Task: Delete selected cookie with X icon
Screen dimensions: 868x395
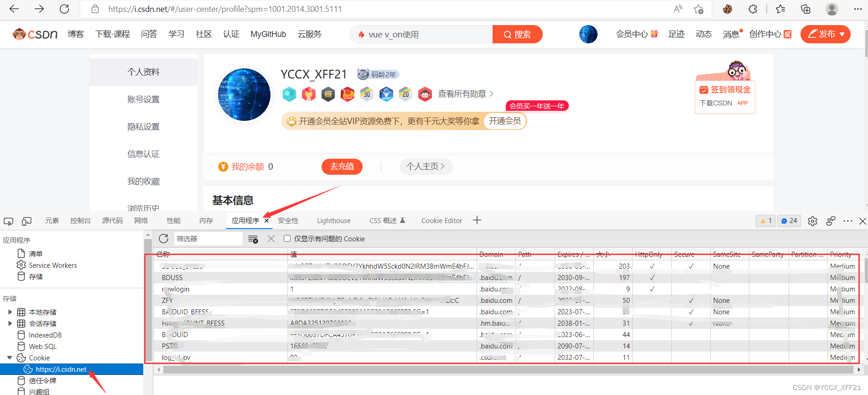Action: point(271,239)
